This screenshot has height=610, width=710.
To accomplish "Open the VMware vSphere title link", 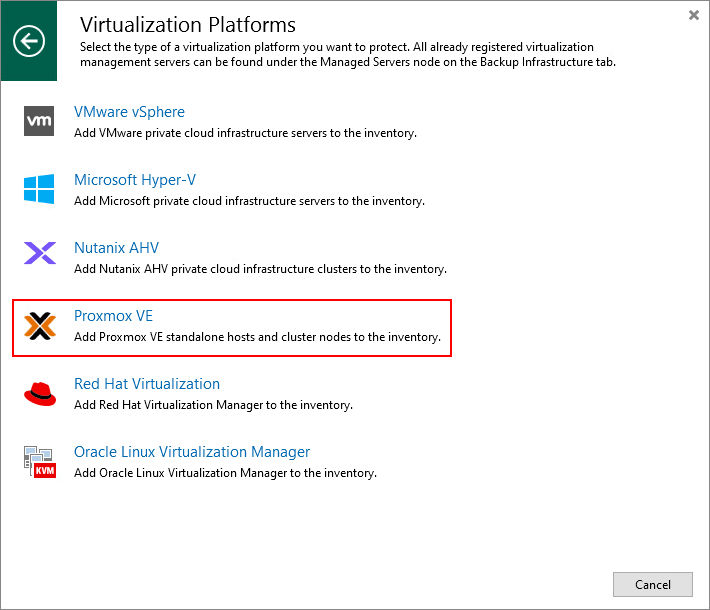I will [x=129, y=112].
